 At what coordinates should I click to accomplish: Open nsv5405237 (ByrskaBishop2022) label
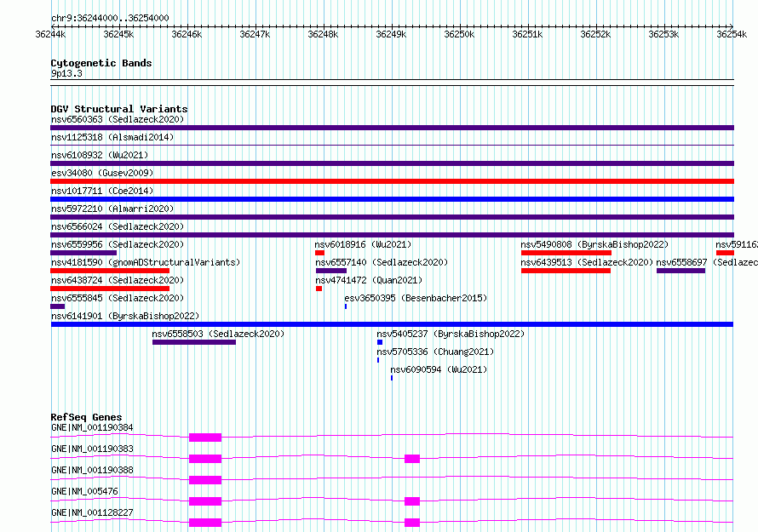pos(451,334)
